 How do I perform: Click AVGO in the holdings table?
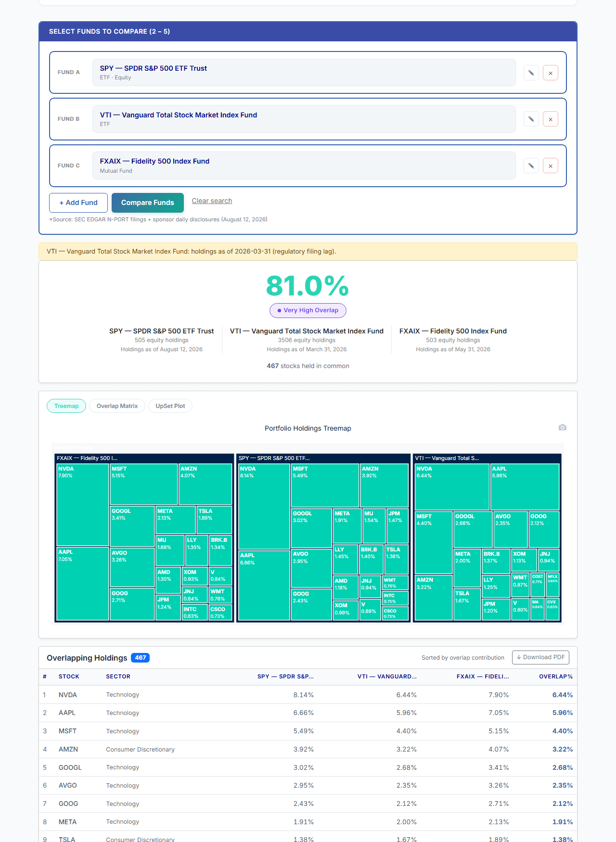[x=68, y=785]
